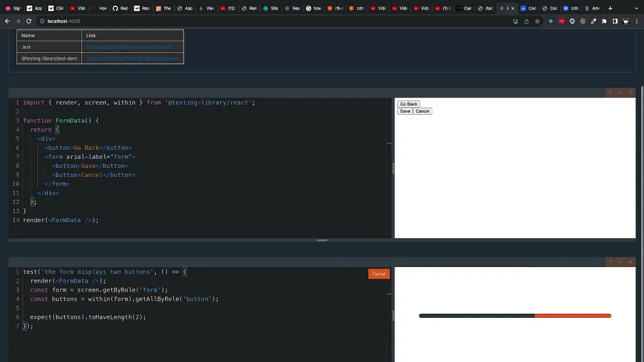The height and width of the screenshot is (362, 644).
Task: Delete the FormData code cell
Action: 630,93
